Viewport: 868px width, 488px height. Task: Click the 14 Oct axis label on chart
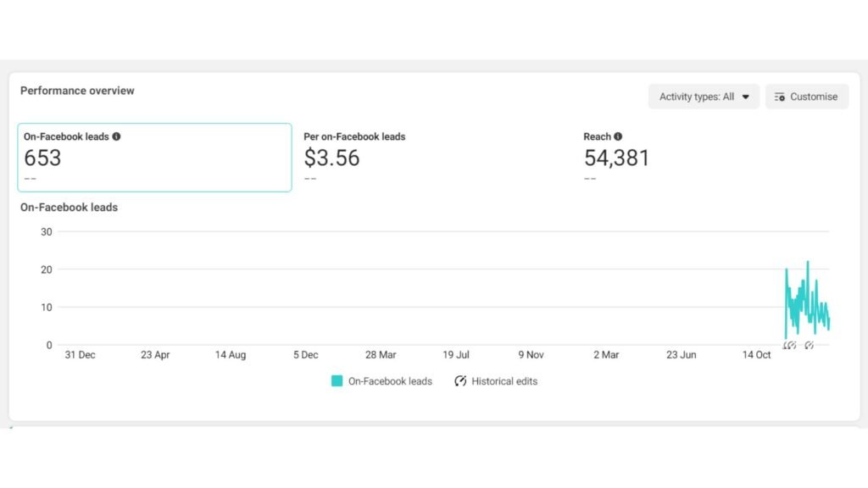(755, 355)
